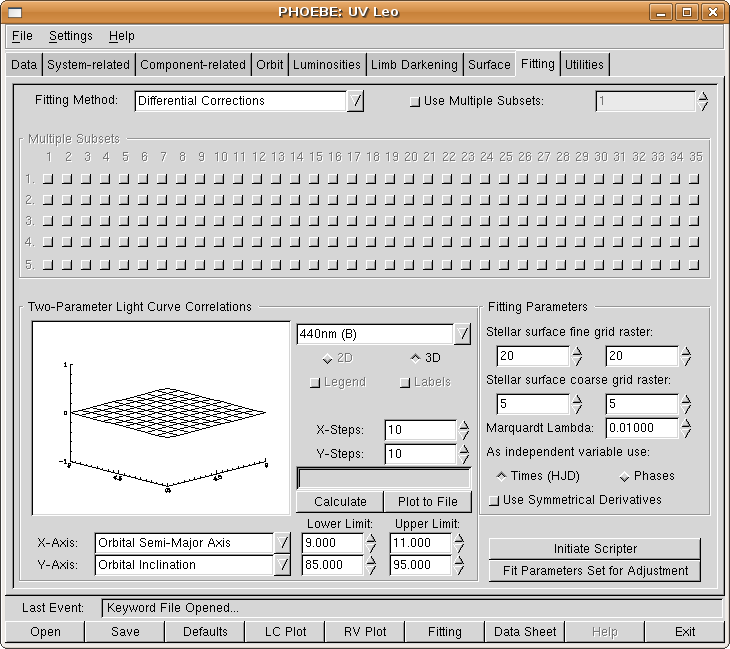Adjust the X-Axis upper limit spinner

459,543
